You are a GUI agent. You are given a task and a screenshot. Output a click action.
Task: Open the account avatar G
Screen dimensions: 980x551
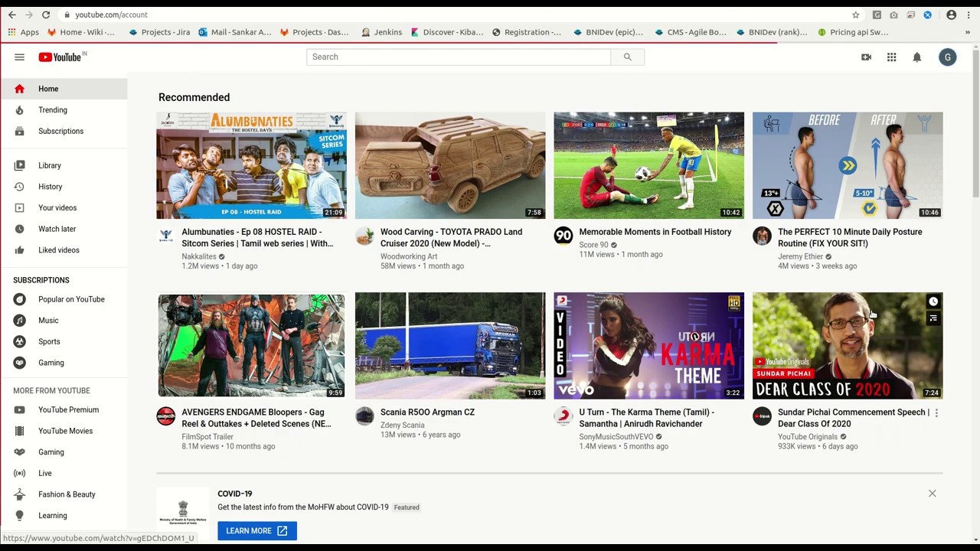point(947,57)
